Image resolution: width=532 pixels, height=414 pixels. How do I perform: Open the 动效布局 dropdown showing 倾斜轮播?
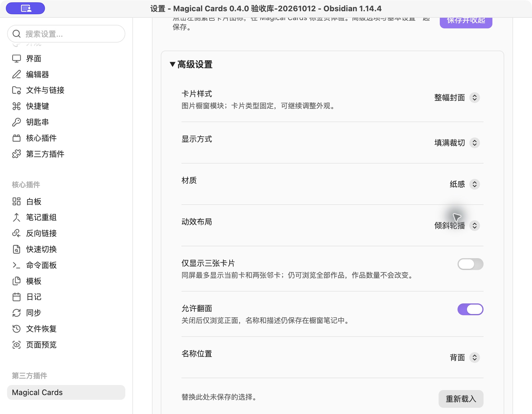457,226
